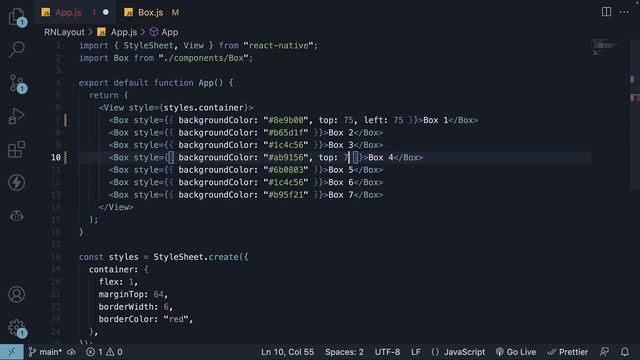The image size is (640, 360).
Task: Click the "./components/Box" import path
Action: (204, 58)
